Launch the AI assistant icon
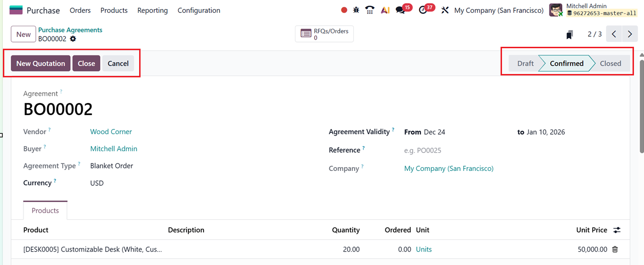The height and width of the screenshot is (265, 644). click(385, 10)
